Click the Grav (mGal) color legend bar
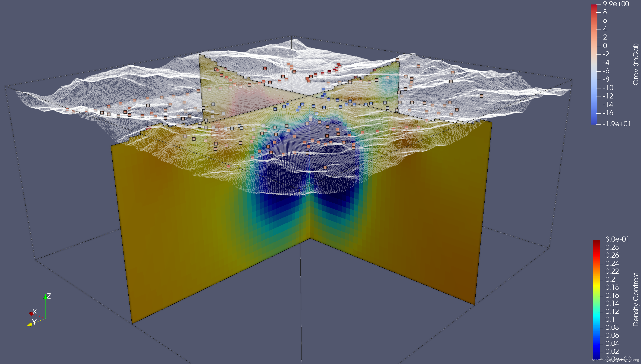Viewport: 641px width, 364px height. 594,64
